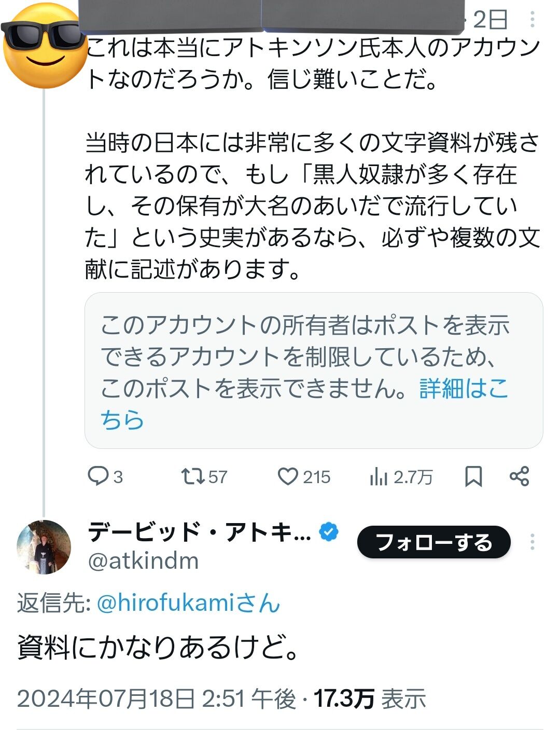Viewport: 560px width, 740px height.
Task: Bookmark the post using the bookmark icon
Action: pyautogui.click(x=473, y=476)
